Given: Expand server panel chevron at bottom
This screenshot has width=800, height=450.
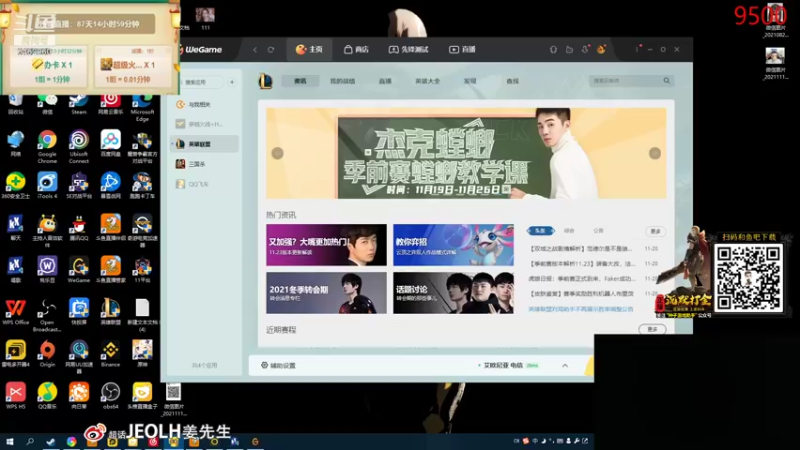Looking at the screenshot, I should (565, 365).
